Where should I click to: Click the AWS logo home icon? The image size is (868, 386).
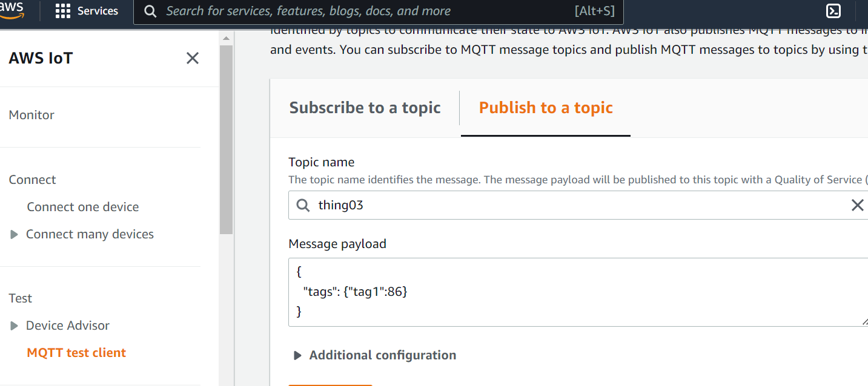[12, 10]
